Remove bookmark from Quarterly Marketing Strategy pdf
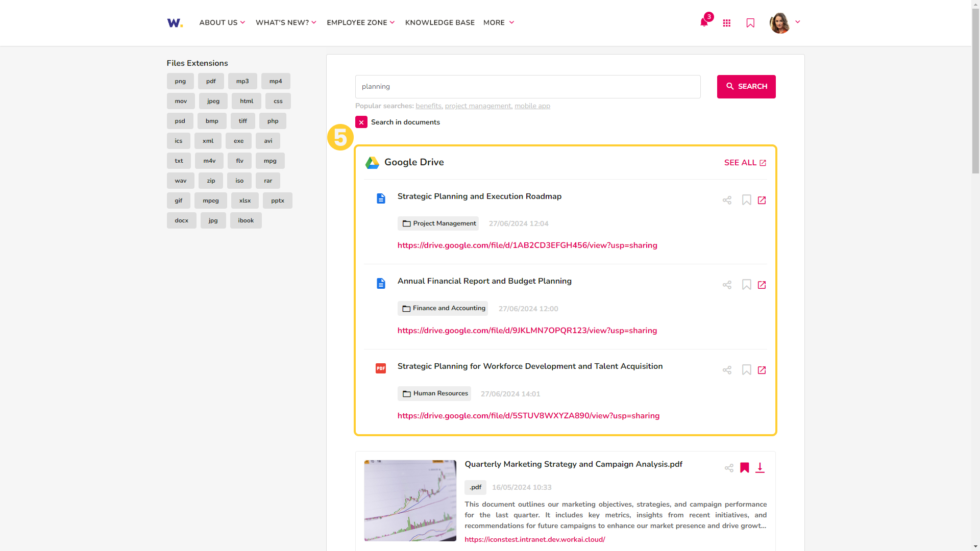Image resolution: width=980 pixels, height=551 pixels. tap(745, 468)
